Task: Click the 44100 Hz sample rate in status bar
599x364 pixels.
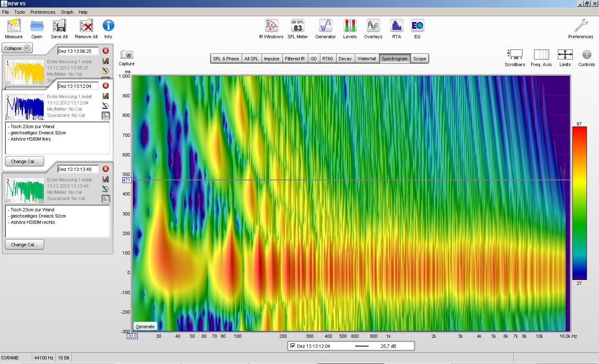Action: tap(44, 358)
